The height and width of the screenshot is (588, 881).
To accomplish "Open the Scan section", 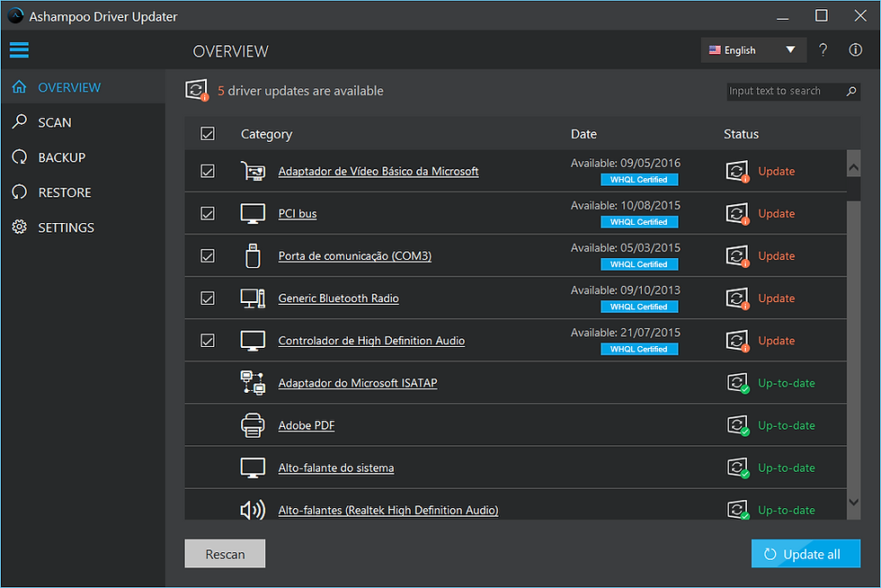I will (83, 122).
